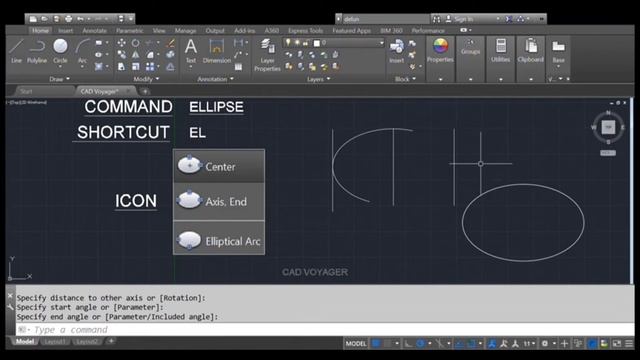Select the Center ellipse icon option
The image size is (640, 360).
[x=219, y=166]
